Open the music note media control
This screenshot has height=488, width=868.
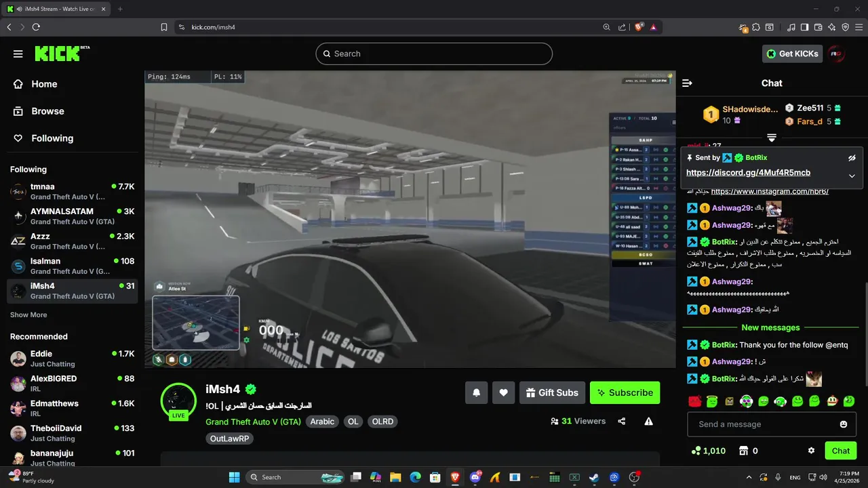click(x=791, y=27)
